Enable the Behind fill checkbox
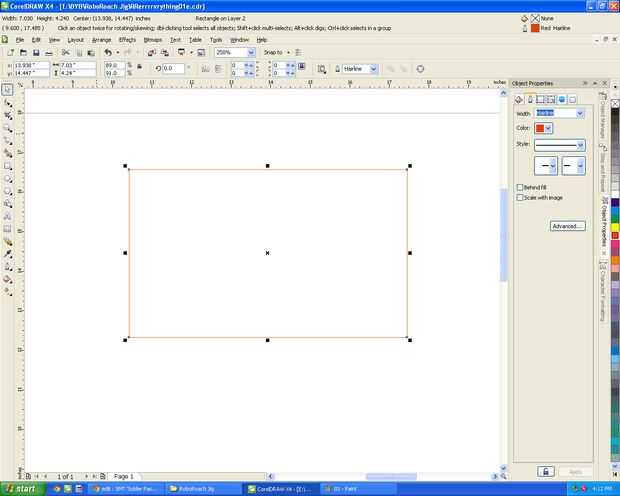Screen dimensions: 620x496 (520, 187)
